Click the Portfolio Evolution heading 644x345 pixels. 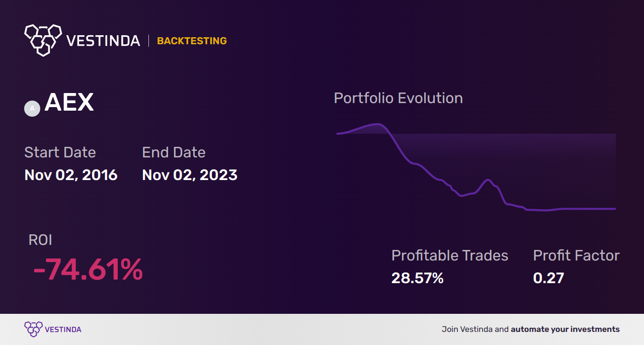pos(398,98)
